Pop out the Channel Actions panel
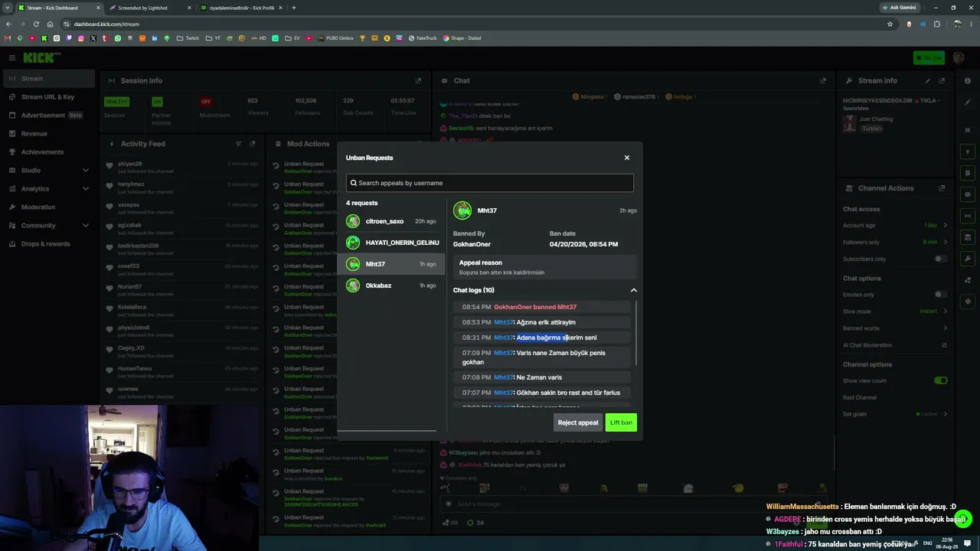 (x=942, y=188)
